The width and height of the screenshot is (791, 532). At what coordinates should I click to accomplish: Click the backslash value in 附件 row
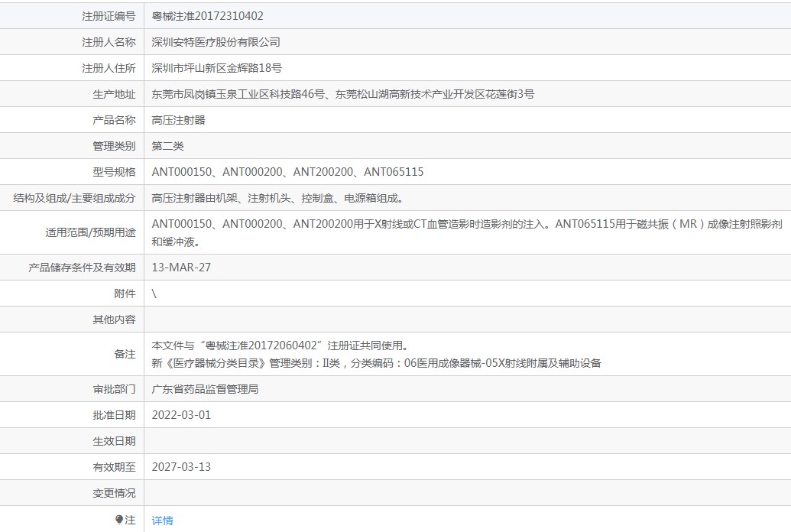(154, 294)
